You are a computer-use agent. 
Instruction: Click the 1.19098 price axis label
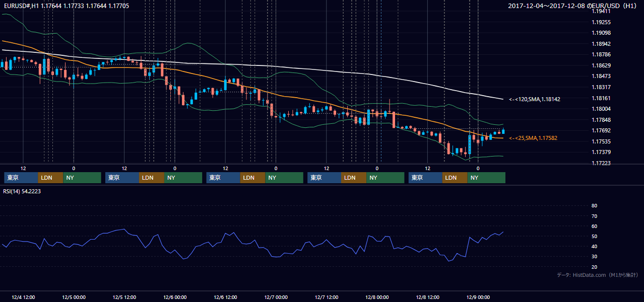[x=601, y=33]
